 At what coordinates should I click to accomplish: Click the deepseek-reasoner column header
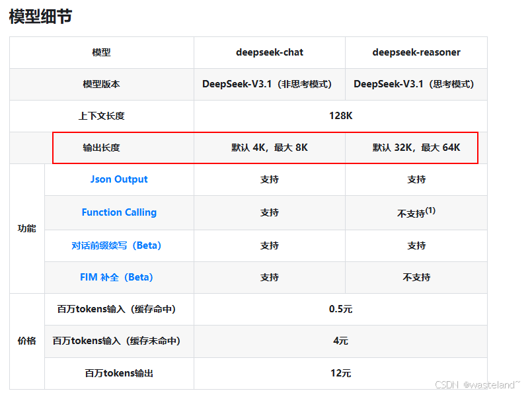416,52
